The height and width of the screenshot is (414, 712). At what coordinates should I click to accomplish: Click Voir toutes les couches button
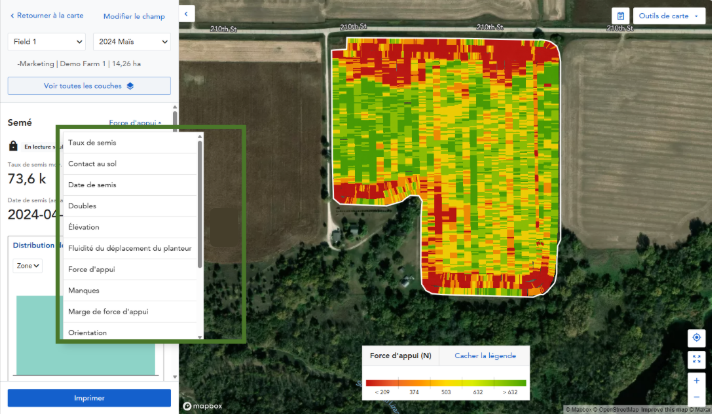point(89,86)
